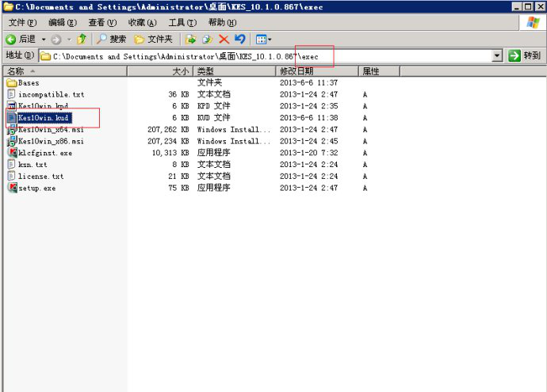Open the Help (帮助) menu

tap(222, 23)
